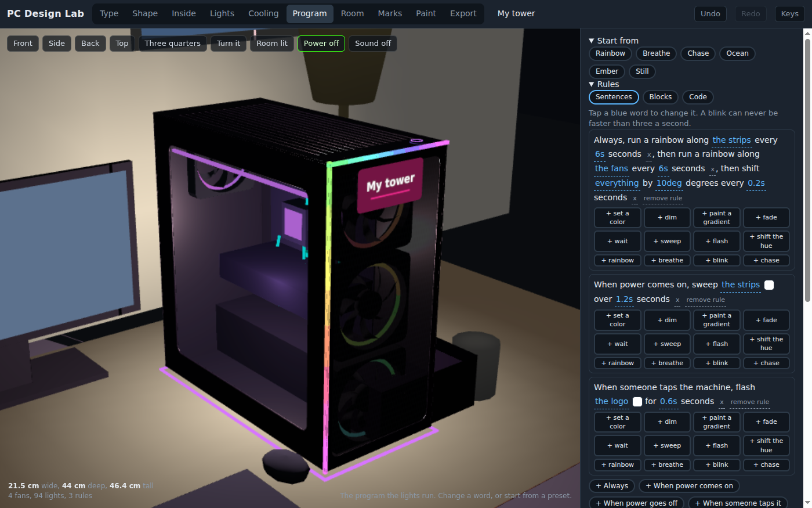Viewport: 812px width, 508px height.
Task: Switch camera to Top view
Action: point(122,44)
